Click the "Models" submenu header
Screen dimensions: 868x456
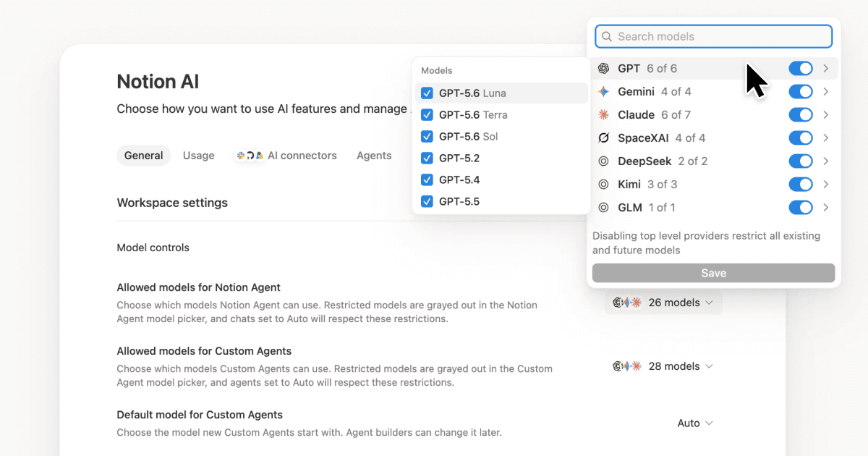click(x=437, y=71)
